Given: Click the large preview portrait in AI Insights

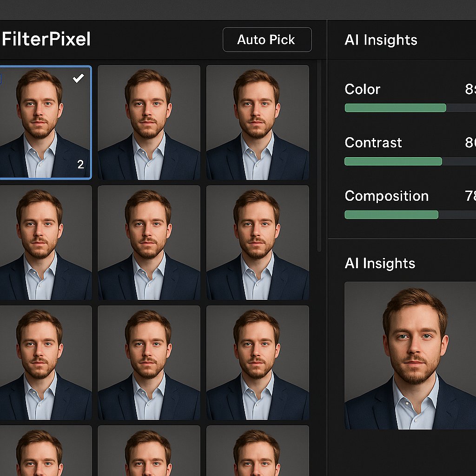Looking at the screenshot, I should [x=410, y=356].
